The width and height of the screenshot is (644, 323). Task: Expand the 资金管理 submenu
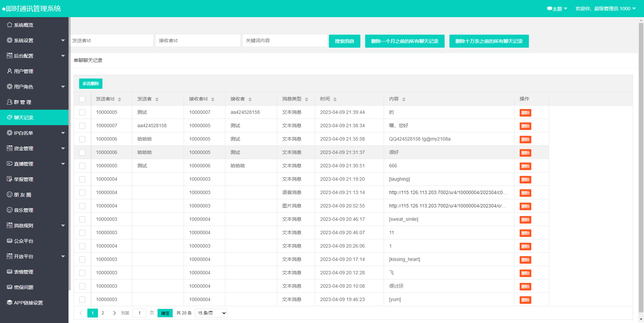coord(34,148)
